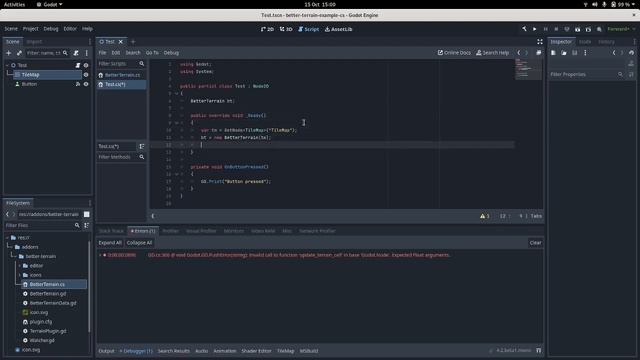Image resolution: width=640 pixels, height=360 pixels.
Task: Focus the Filter Files field
Action: [x=42, y=225]
